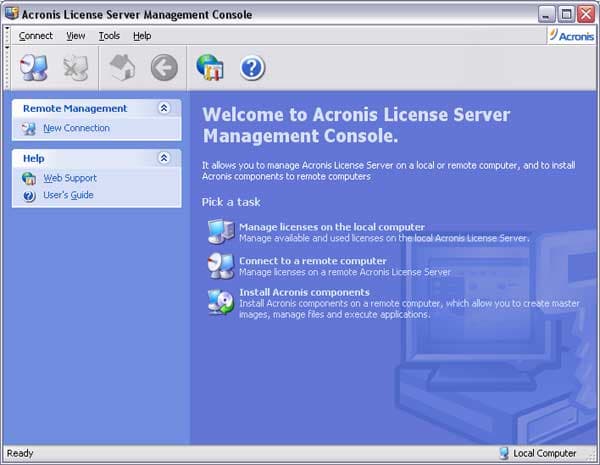Click the New Connection link in the sidebar
The width and height of the screenshot is (600, 465).
[77, 128]
